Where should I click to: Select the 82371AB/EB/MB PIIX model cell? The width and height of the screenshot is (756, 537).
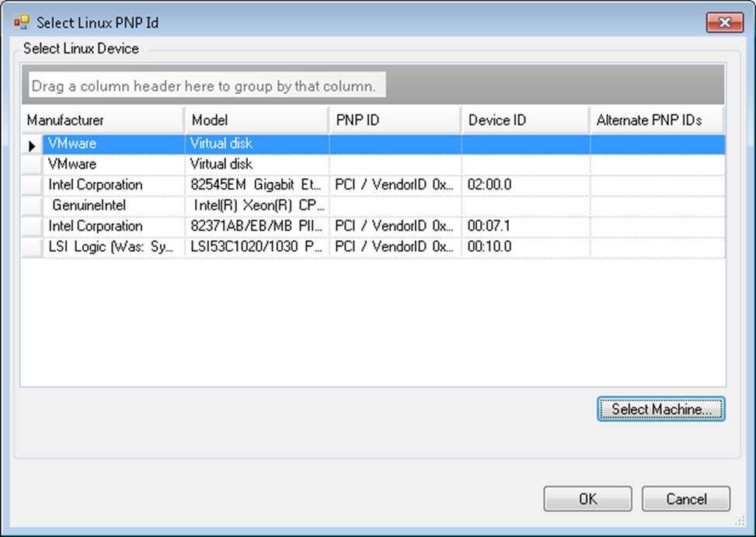256,226
